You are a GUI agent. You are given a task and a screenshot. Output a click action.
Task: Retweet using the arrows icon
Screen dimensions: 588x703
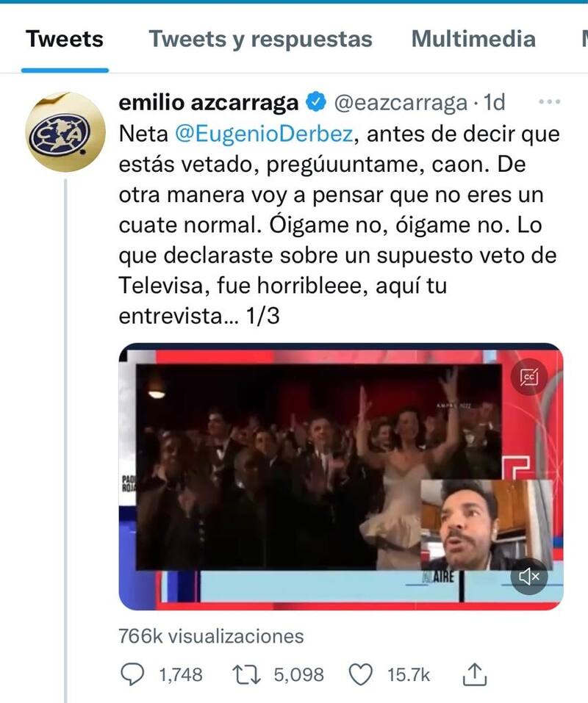point(246,674)
